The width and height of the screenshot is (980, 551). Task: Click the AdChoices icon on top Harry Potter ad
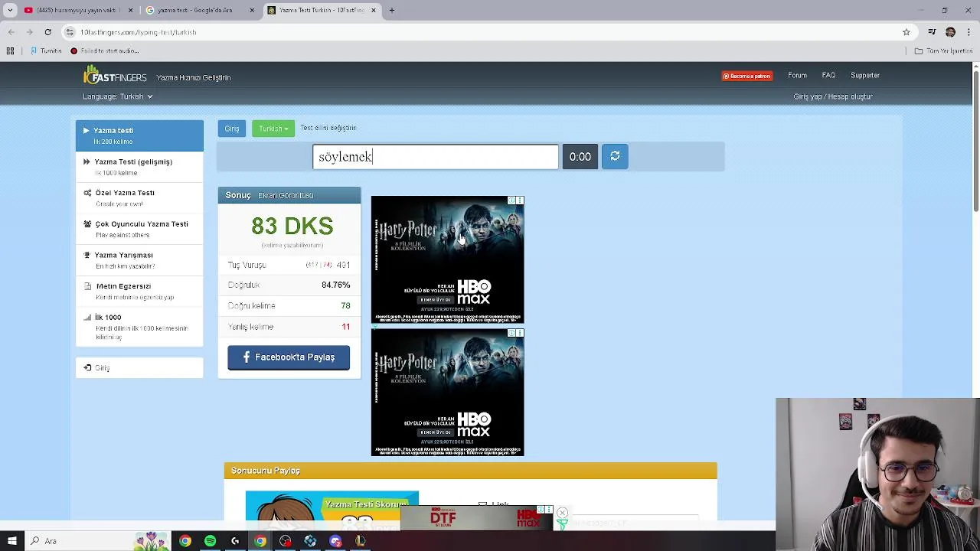coord(511,201)
